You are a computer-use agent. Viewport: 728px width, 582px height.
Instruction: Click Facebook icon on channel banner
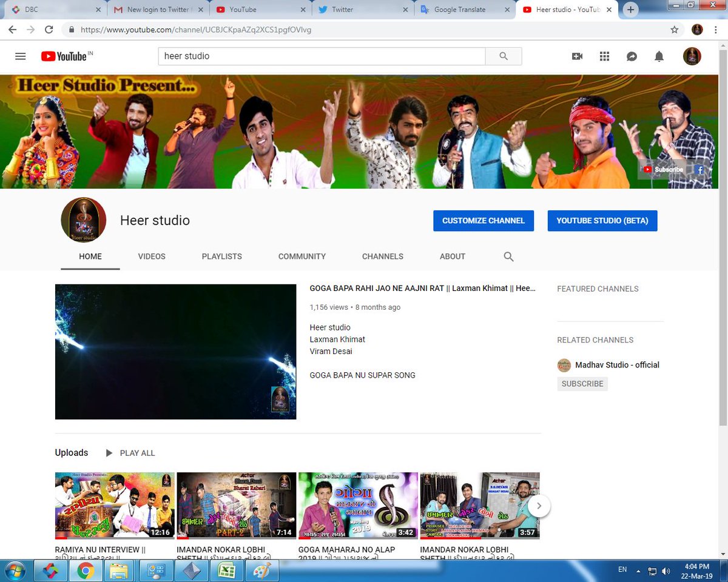point(699,170)
